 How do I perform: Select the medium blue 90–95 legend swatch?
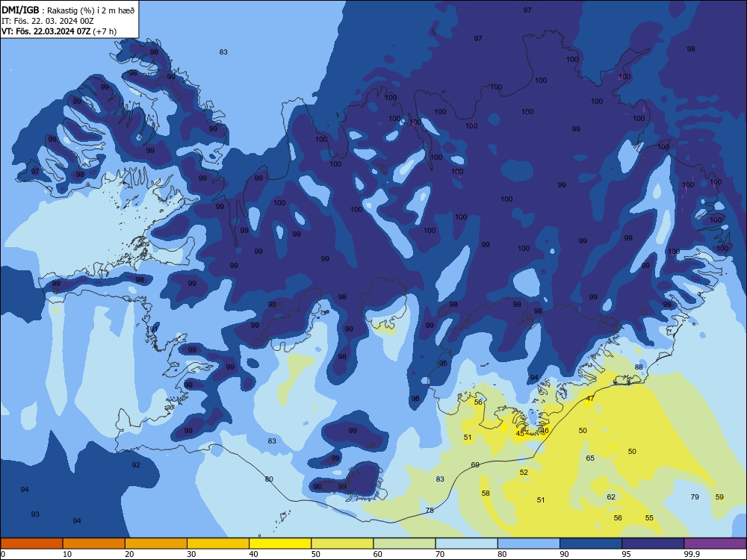pos(591,544)
